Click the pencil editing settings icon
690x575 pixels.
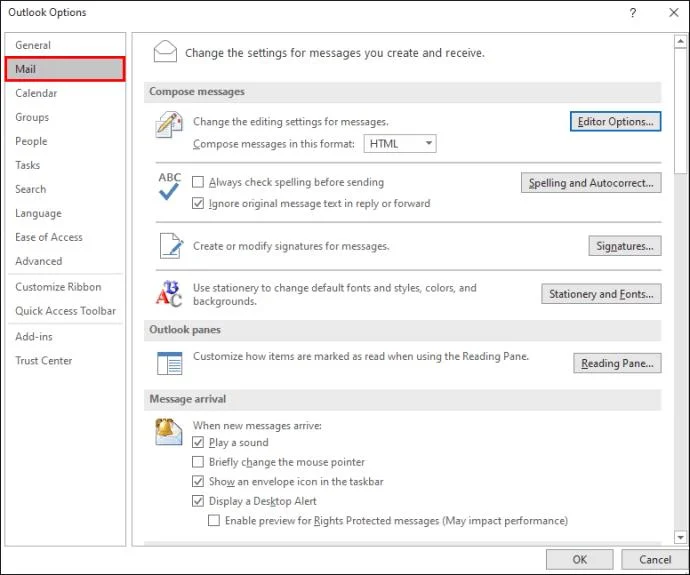coord(169,125)
